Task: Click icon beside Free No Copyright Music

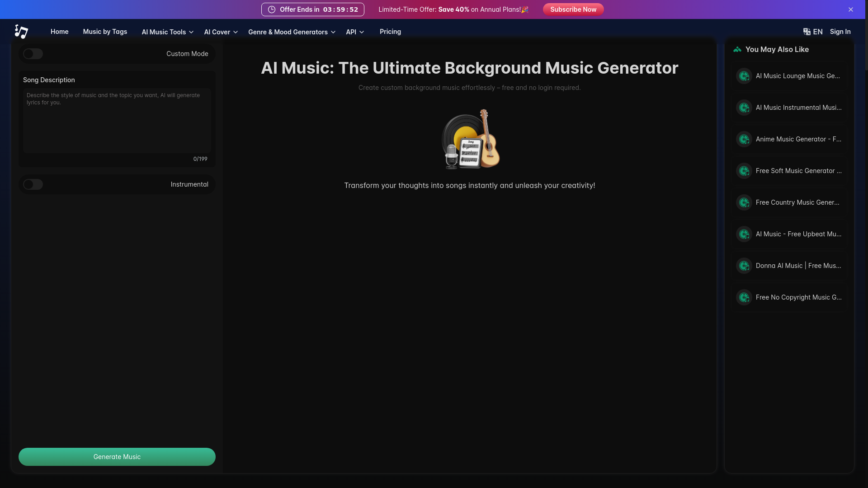Action: coord(744,297)
